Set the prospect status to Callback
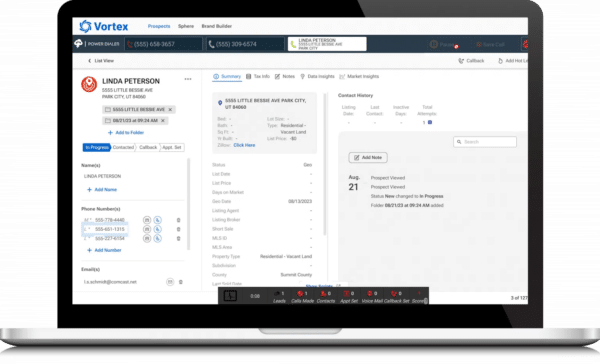 tap(148, 147)
